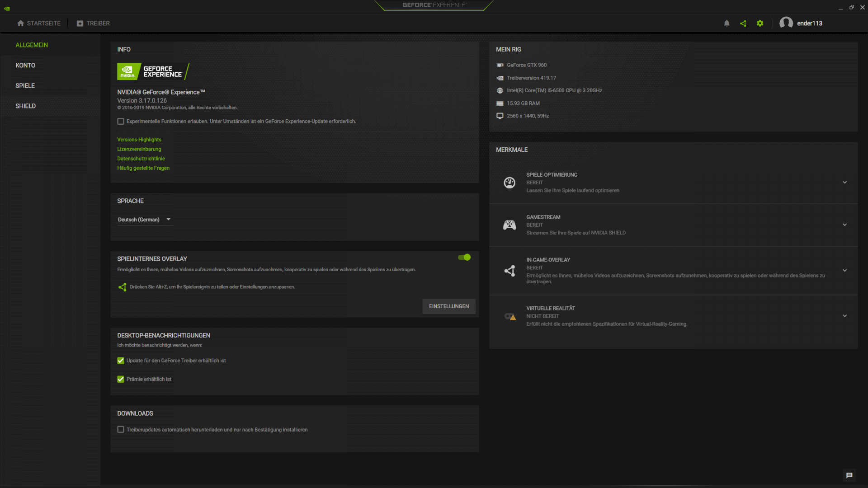
Task: Click the Intel Core i5-6500 CPU text
Action: point(555,91)
